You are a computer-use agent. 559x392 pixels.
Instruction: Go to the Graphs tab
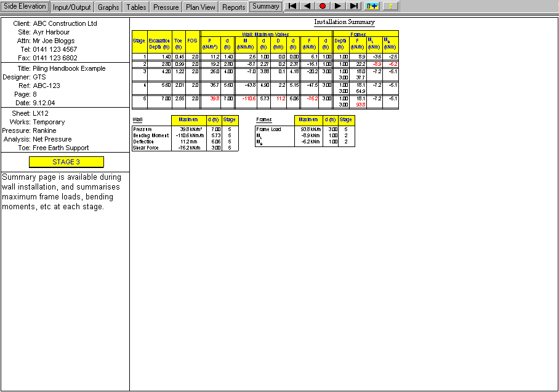(x=108, y=7)
